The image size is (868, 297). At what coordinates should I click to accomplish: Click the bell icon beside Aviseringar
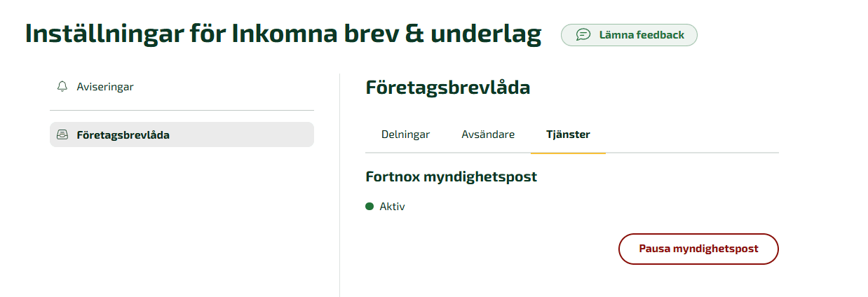tap(62, 87)
